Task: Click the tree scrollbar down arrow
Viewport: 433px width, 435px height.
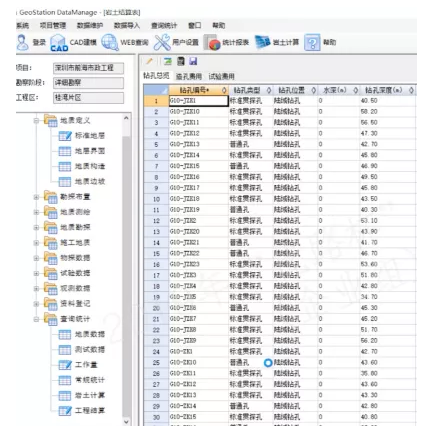Action: (126, 422)
